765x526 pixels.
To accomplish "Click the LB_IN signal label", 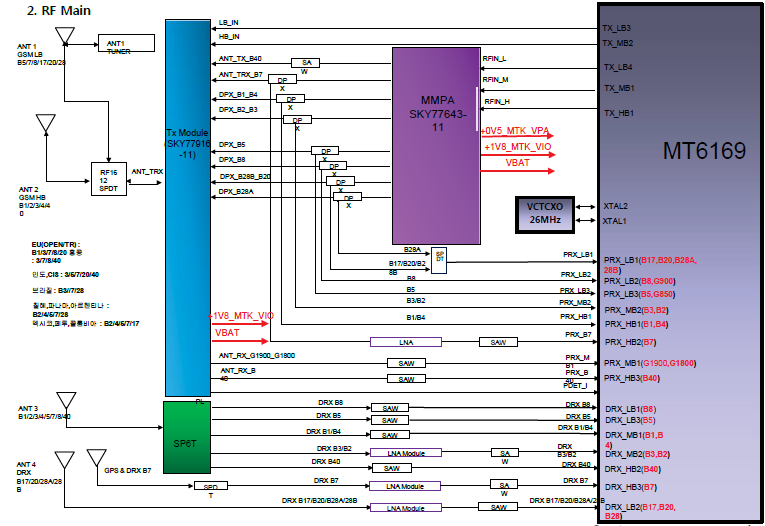I will coord(228,22).
